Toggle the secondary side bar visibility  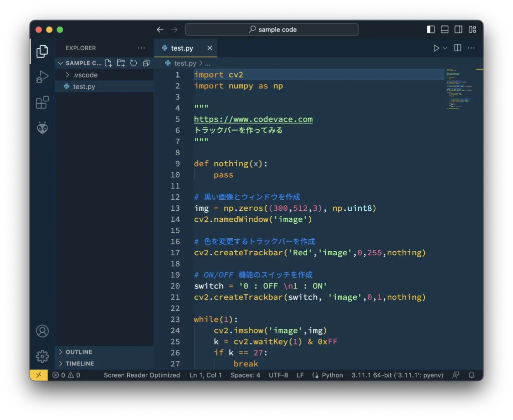click(458, 30)
